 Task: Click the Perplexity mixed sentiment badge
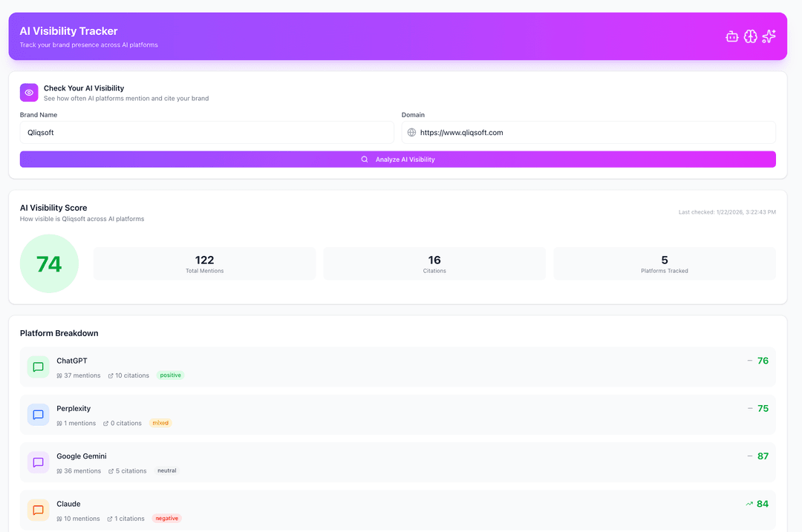click(x=160, y=423)
